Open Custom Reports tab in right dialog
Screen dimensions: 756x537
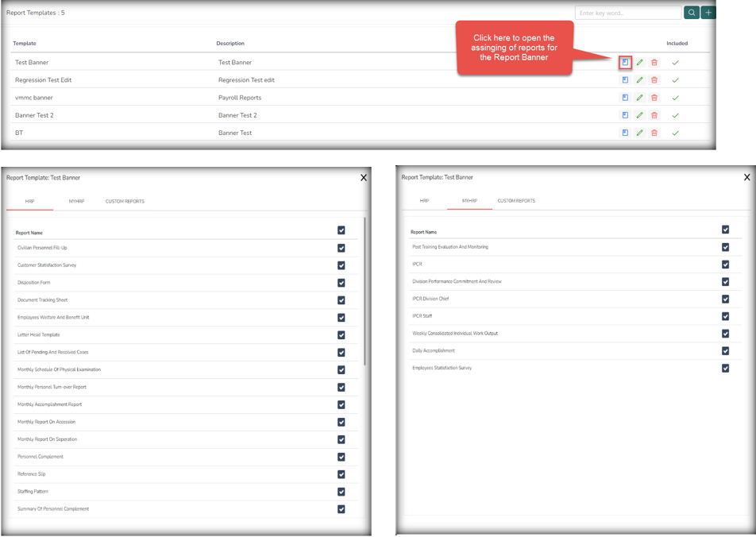[516, 201]
